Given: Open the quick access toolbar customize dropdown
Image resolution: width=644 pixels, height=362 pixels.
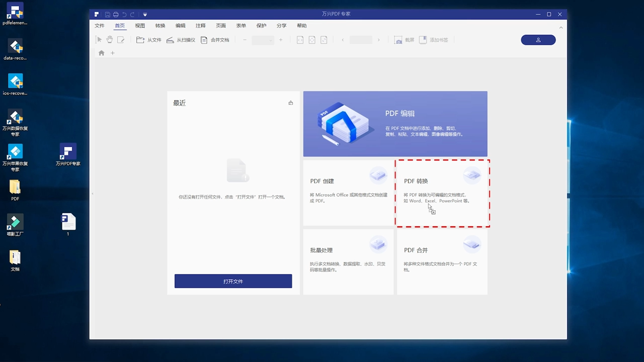Looking at the screenshot, I should coord(145,14).
